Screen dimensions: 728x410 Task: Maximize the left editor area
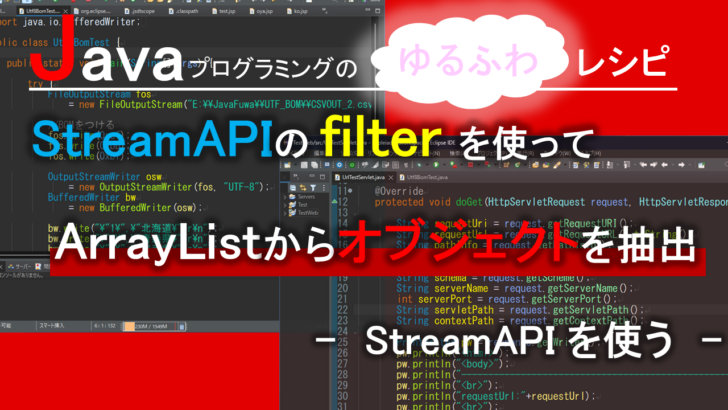pos(377,10)
